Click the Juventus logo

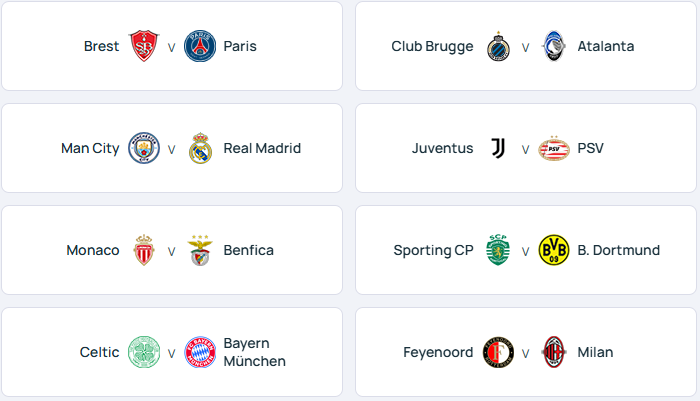[x=498, y=148]
